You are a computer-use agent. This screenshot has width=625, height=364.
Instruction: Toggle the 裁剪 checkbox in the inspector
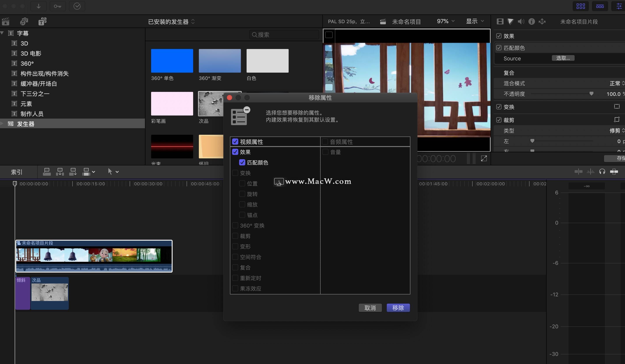click(499, 120)
